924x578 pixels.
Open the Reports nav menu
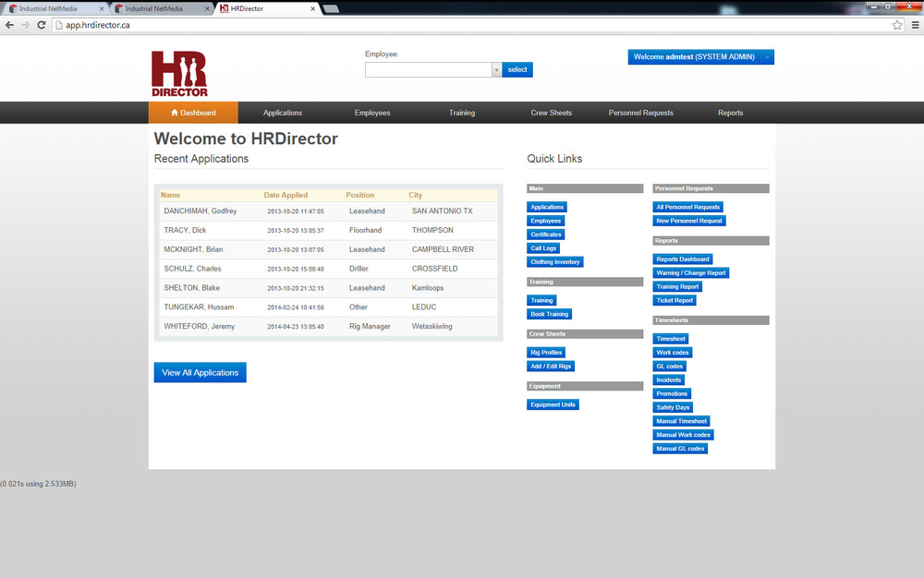(731, 113)
